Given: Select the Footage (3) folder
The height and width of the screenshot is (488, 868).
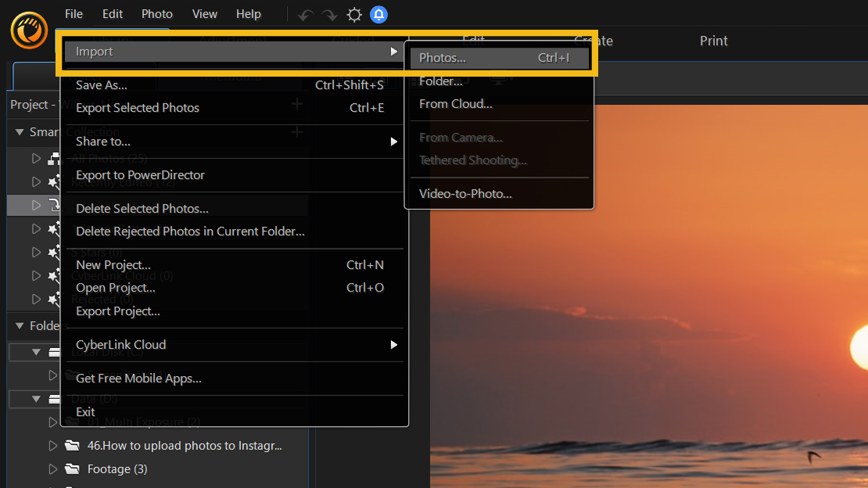Looking at the screenshot, I should (x=117, y=469).
